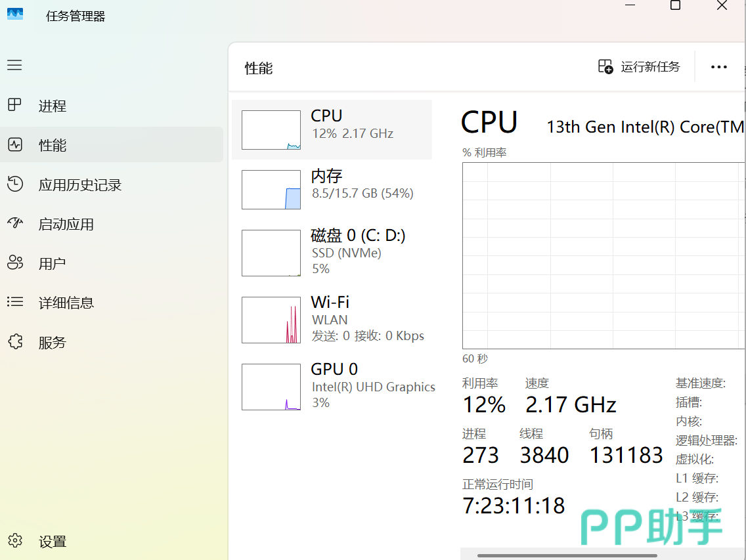This screenshot has height=560, width=746.
Task: Click the 内核 label
Action: pos(689,421)
